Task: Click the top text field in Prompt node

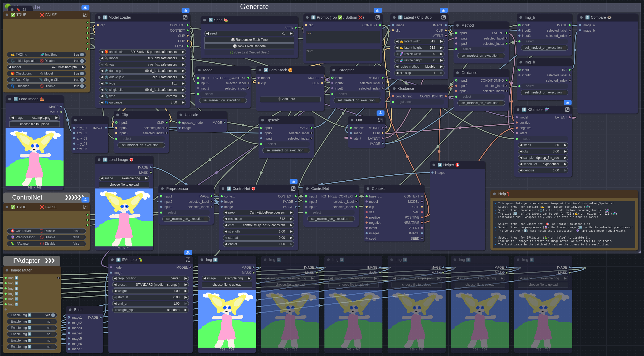Action: coord(343,37)
